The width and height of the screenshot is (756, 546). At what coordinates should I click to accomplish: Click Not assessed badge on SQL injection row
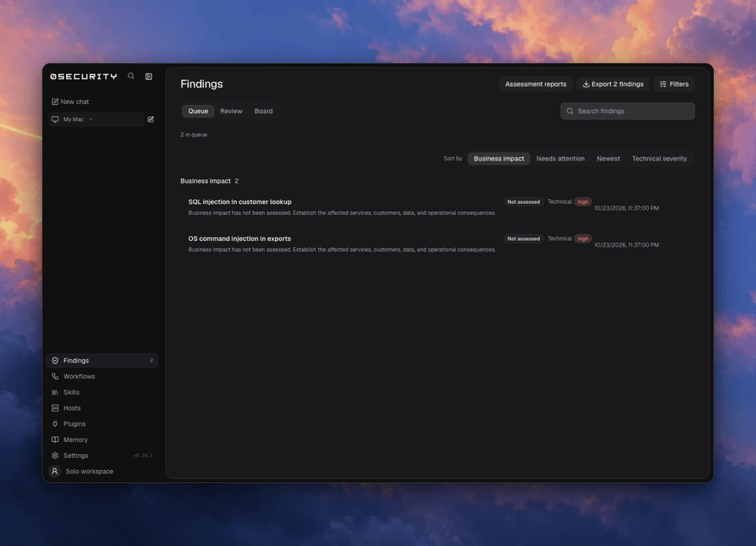coord(524,202)
